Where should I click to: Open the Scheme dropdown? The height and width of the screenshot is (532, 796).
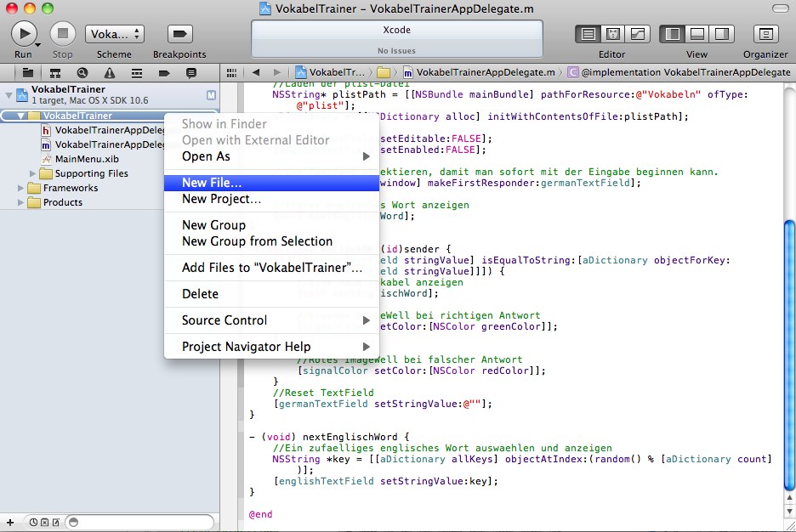tap(114, 34)
